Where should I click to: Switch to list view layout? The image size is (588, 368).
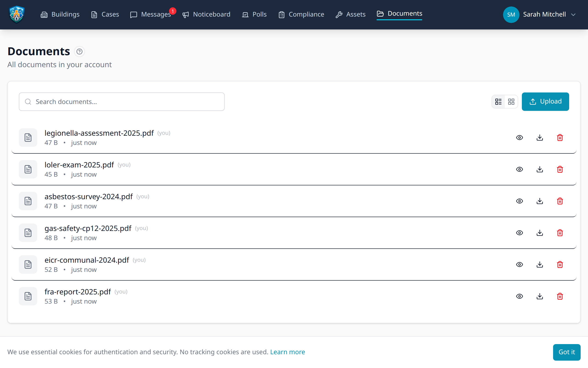point(498,101)
